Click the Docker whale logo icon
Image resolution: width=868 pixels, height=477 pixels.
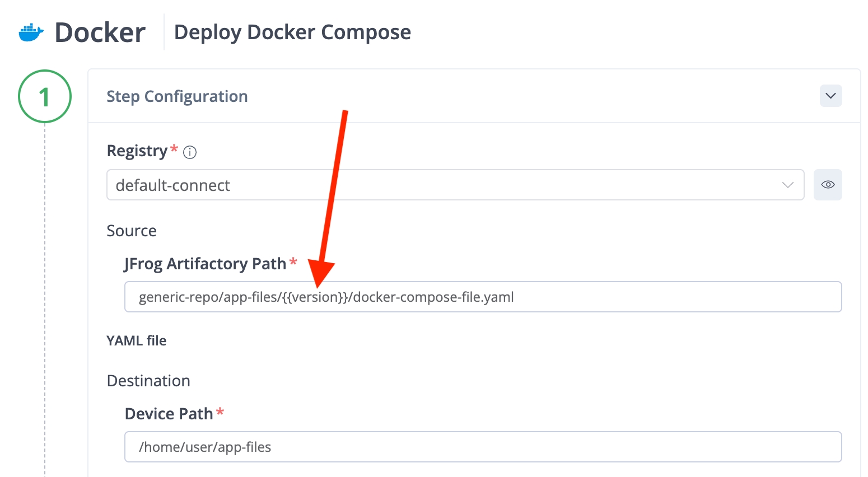point(31,32)
